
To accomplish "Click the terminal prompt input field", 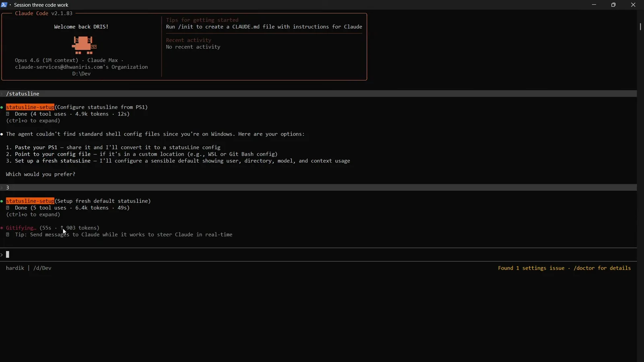I will [318, 255].
